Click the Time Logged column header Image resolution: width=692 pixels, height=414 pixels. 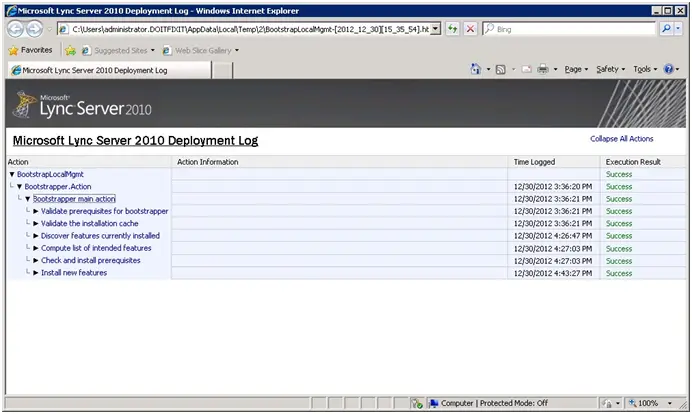click(534, 162)
